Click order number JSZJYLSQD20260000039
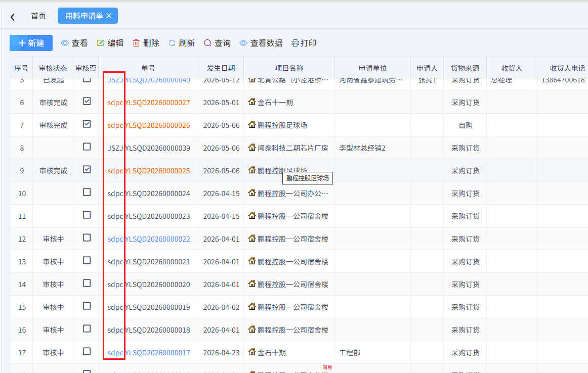This screenshot has width=588, height=373. tap(148, 148)
